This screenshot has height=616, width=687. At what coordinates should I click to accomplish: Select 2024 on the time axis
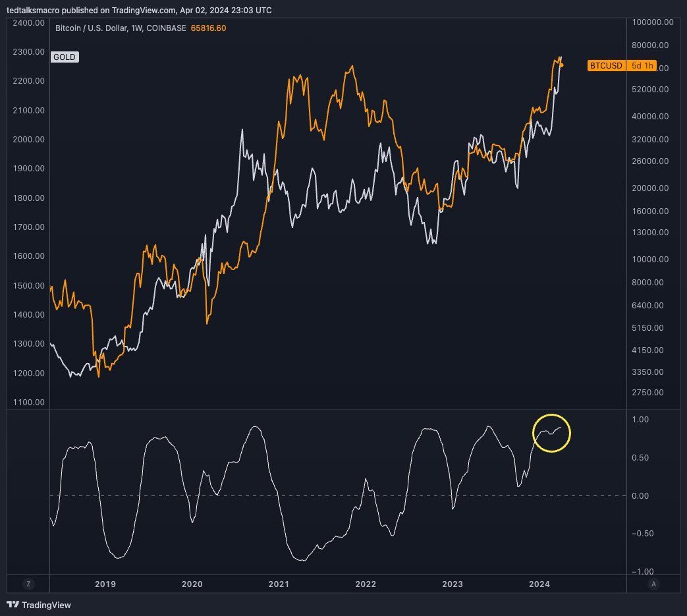pyautogui.click(x=539, y=584)
